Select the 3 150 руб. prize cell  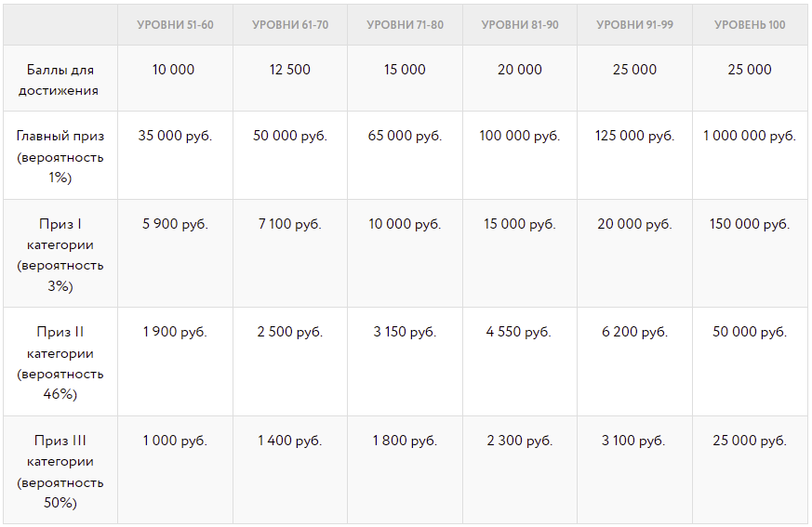(x=405, y=332)
